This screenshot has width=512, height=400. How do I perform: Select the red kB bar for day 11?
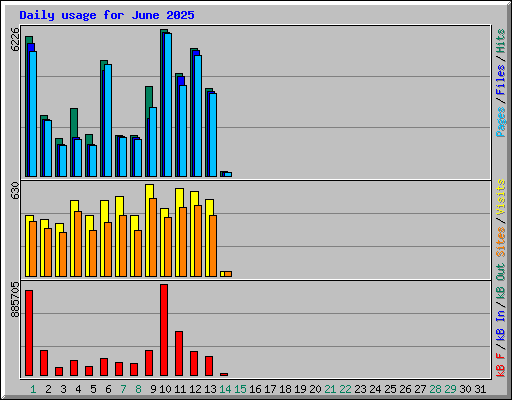point(179,354)
